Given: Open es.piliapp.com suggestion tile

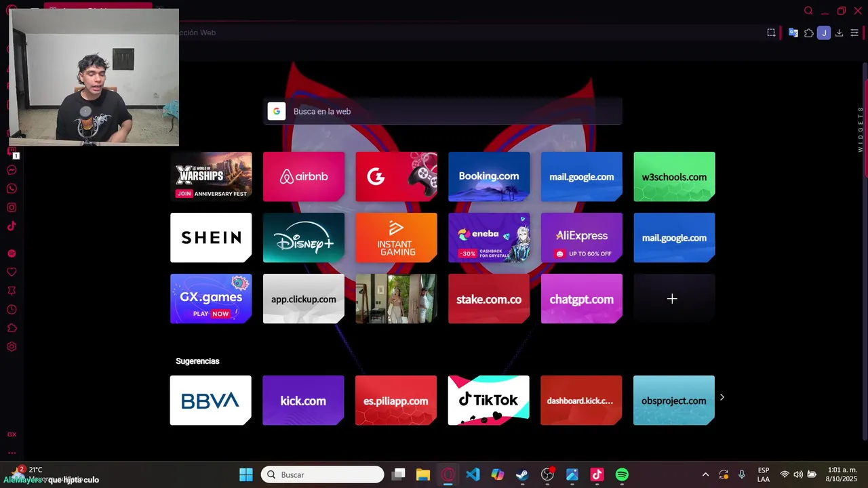Looking at the screenshot, I should click(x=396, y=400).
